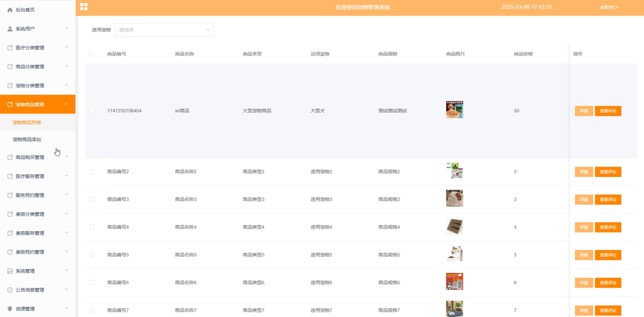
Task: Expand 系统用户 using its chevron
Action: [66, 28]
